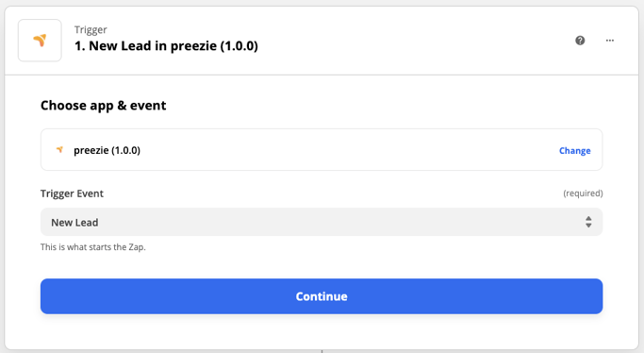Click empty middle area of the selected app box

(x=349, y=150)
